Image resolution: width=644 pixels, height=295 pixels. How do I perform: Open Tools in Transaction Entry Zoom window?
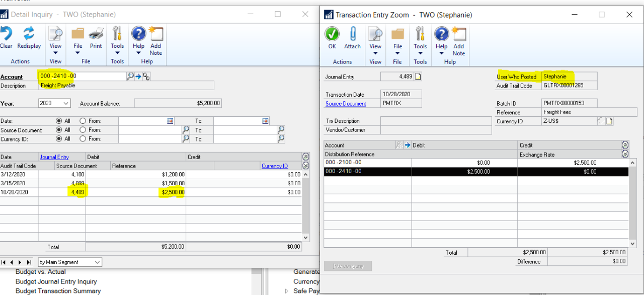[420, 39]
